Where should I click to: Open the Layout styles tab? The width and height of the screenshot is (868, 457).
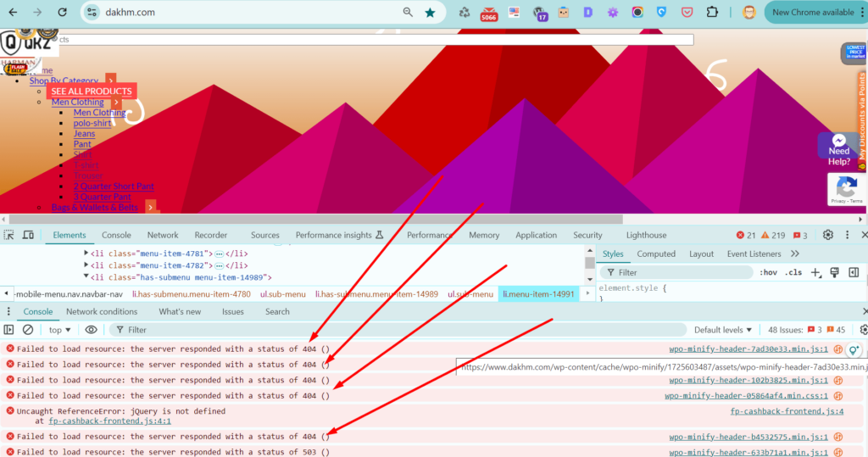[x=701, y=254]
